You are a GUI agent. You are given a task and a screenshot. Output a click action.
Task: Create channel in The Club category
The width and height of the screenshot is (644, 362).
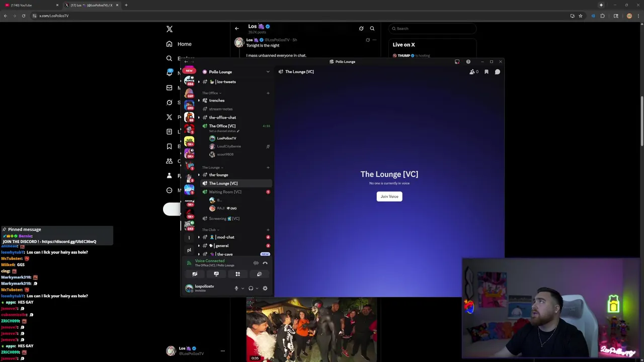point(268,230)
